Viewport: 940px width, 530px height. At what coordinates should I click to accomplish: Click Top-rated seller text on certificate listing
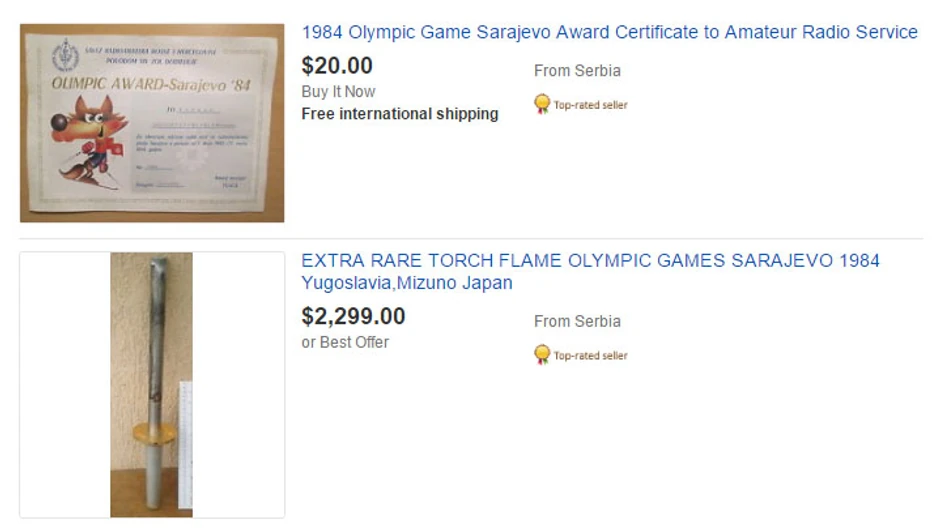pos(590,105)
